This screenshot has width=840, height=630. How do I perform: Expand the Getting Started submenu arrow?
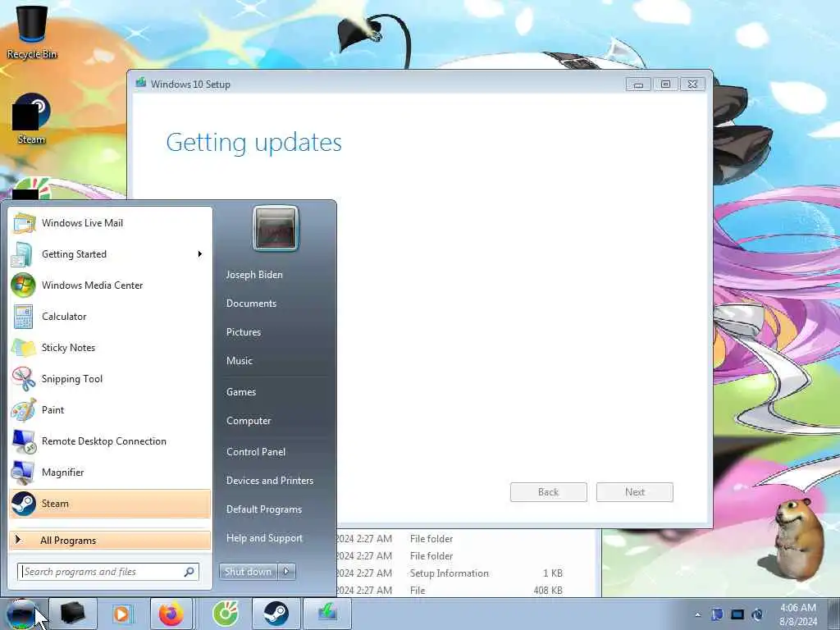tap(200, 254)
